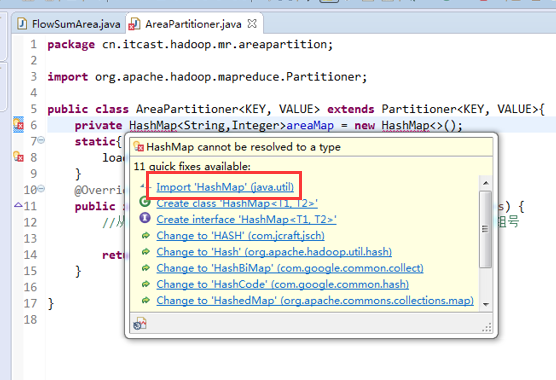Click the 'HashMap cannot be resolved to a type' message
This screenshot has width=556, height=380.
243,147
